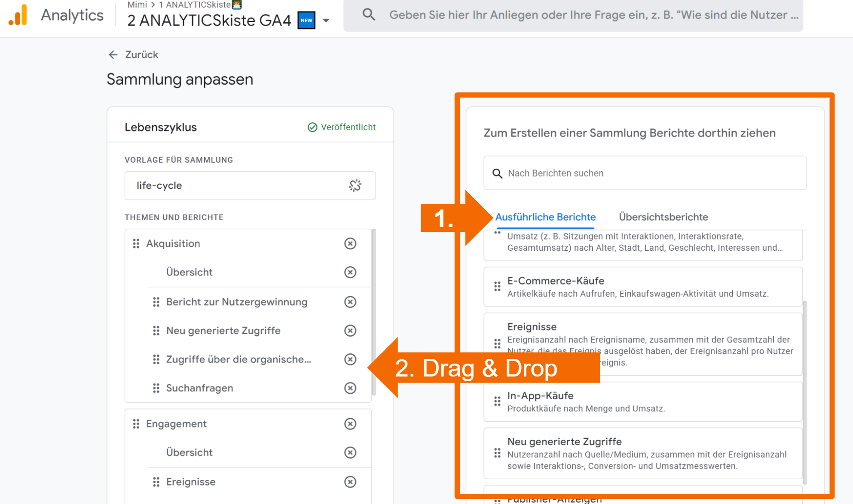Click drag handle of E-Commerce-Käufe report card

click(497, 286)
